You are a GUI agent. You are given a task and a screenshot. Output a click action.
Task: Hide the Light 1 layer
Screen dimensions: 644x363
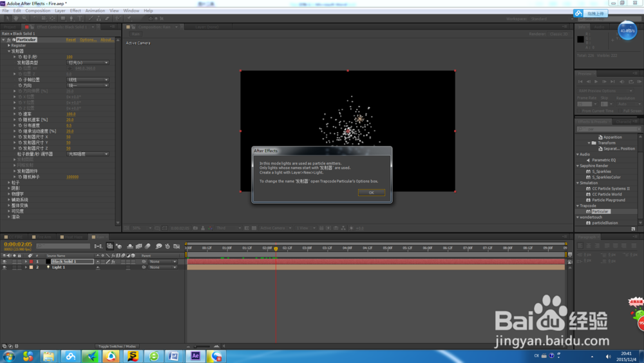[5, 267]
